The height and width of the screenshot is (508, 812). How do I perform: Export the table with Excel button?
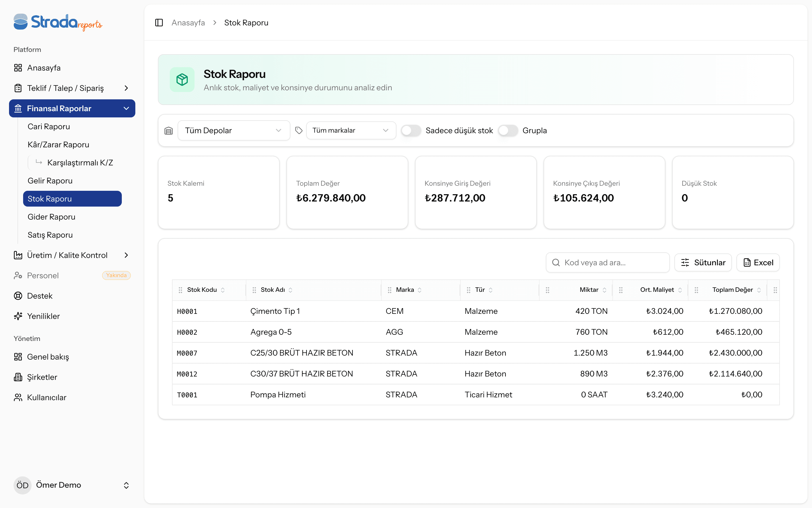(x=758, y=262)
